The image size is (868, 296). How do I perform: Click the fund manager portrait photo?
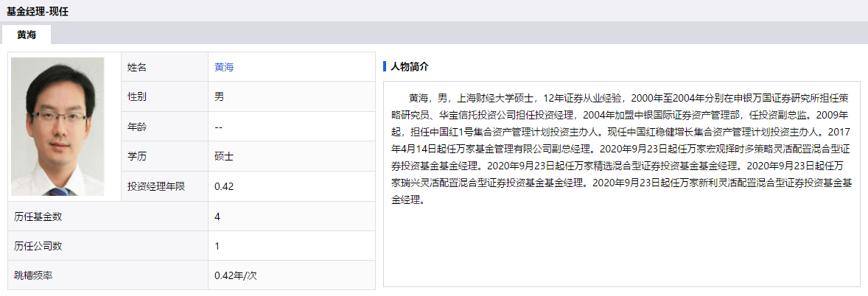(x=57, y=126)
